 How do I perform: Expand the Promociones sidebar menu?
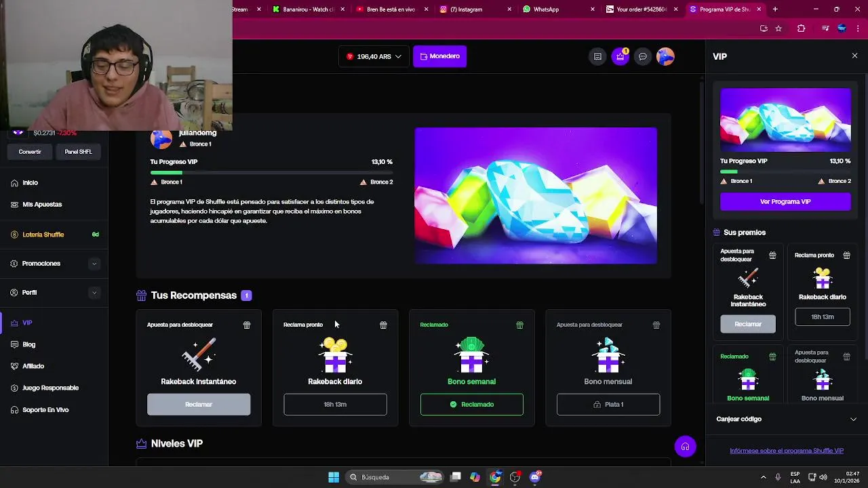click(94, 264)
